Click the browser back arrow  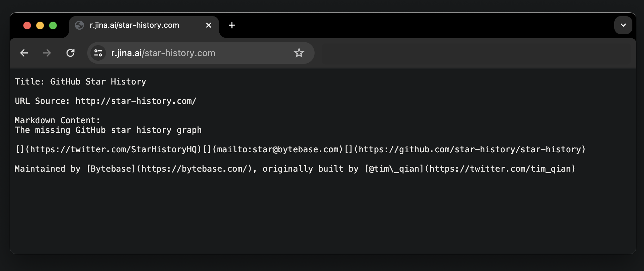24,53
